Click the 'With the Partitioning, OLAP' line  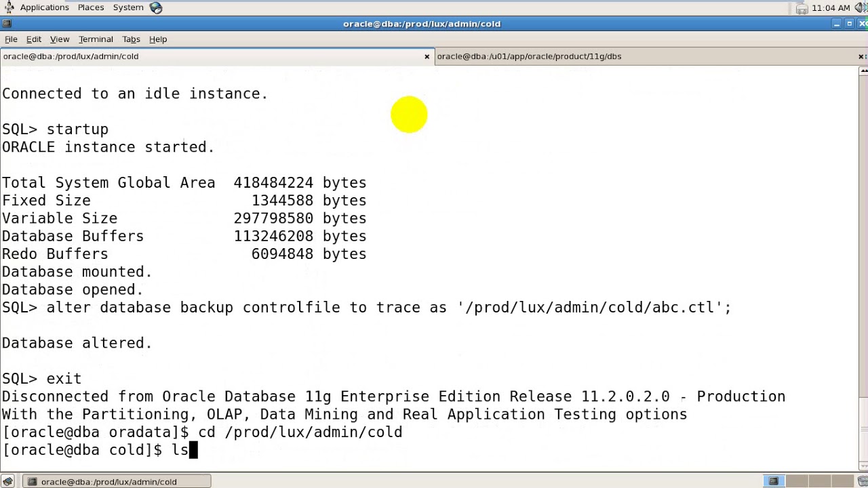pyautogui.click(x=344, y=414)
